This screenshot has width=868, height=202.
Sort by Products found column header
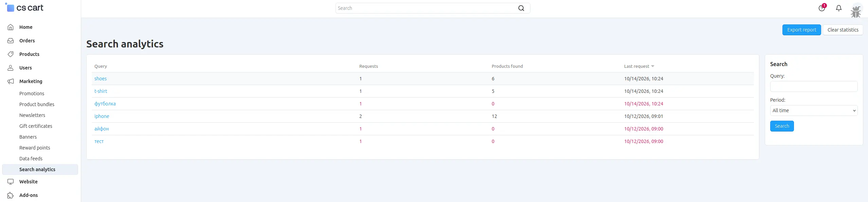click(x=507, y=66)
